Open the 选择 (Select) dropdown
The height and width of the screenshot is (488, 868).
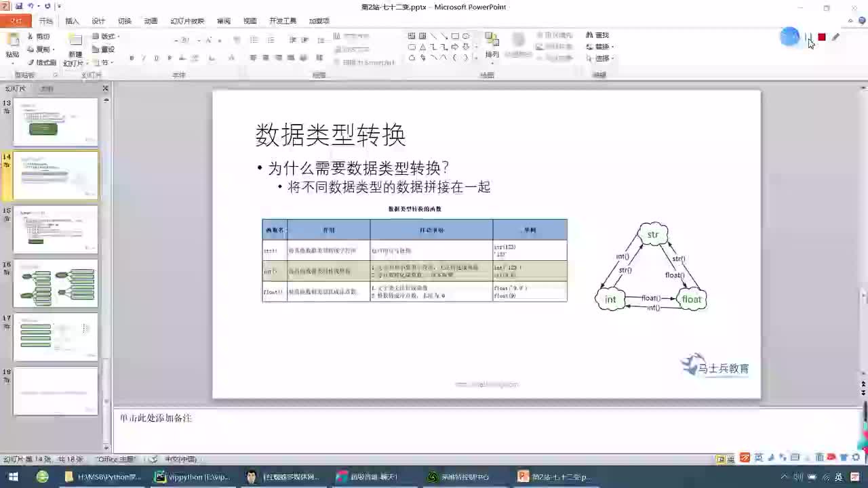[x=599, y=58]
